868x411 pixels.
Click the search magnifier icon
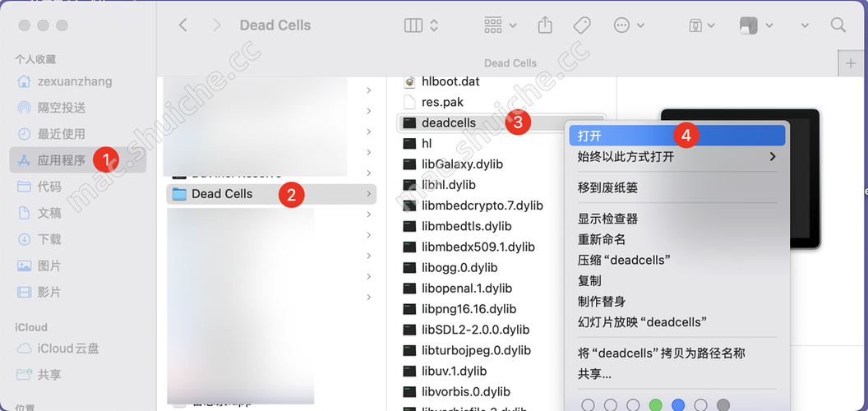click(838, 25)
